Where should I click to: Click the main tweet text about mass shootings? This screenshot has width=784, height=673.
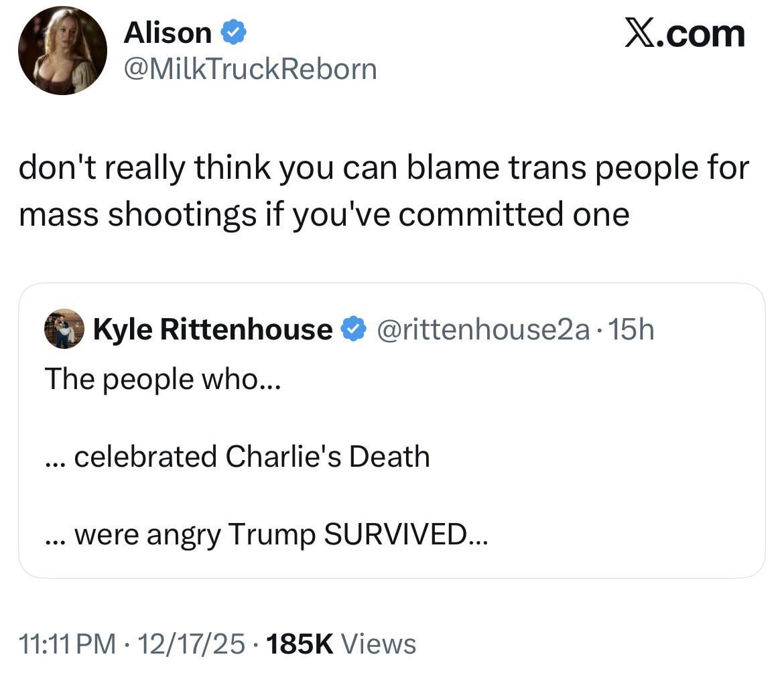(383, 190)
